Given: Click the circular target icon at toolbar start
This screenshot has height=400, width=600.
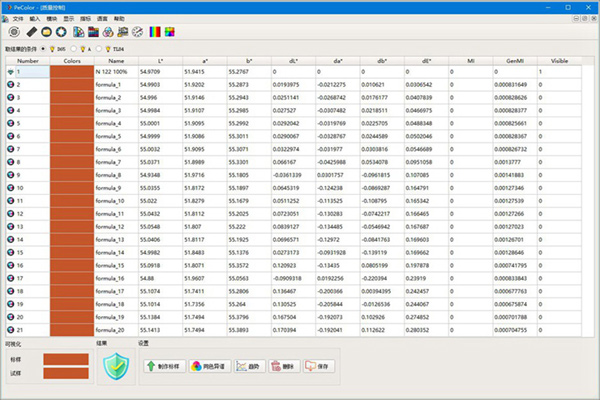Looking at the screenshot, I should [12, 32].
